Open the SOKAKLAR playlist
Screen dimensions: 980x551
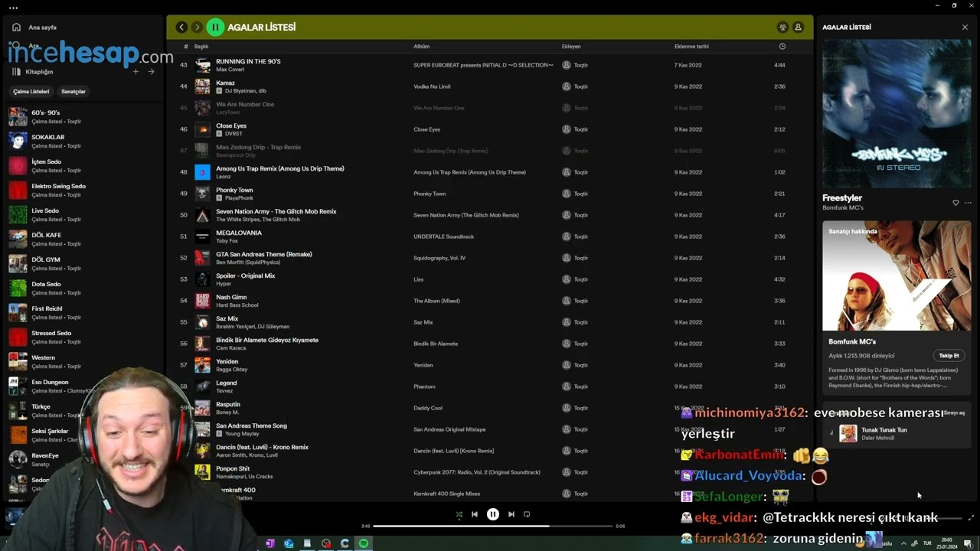pyautogui.click(x=83, y=142)
